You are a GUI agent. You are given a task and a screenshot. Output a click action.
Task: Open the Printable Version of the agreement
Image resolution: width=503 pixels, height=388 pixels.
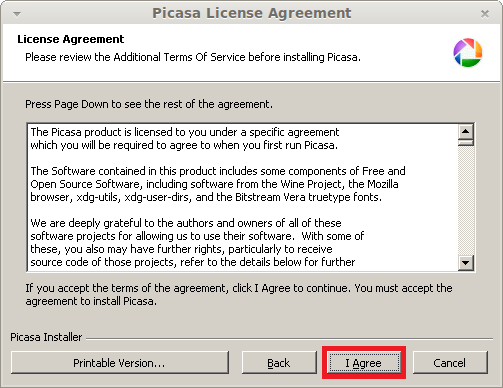(x=120, y=362)
